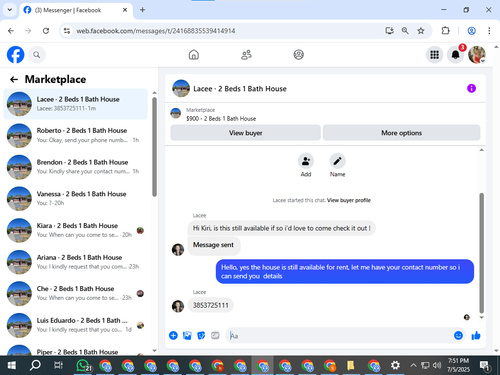Click Lacee's avatar beside phone number message

coord(178,306)
